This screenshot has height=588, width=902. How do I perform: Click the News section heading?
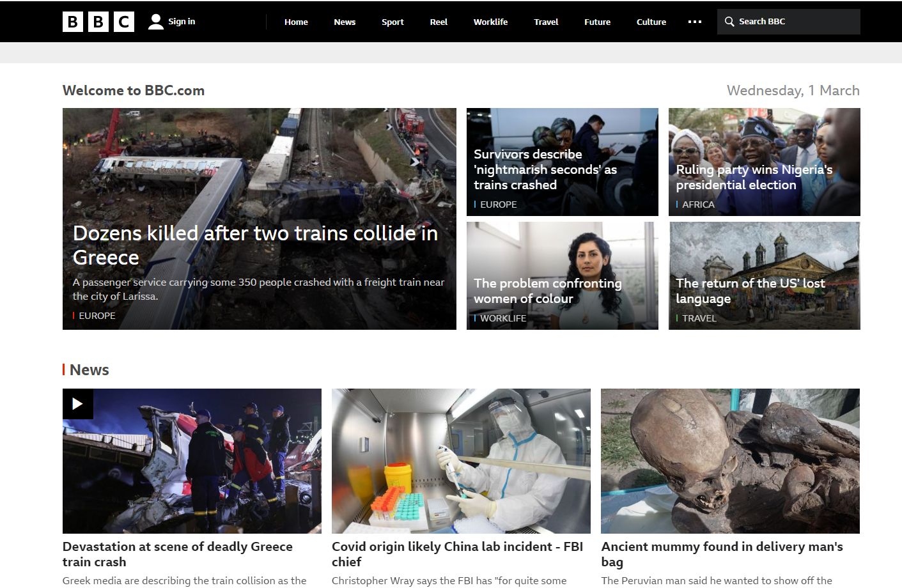pyautogui.click(x=89, y=370)
